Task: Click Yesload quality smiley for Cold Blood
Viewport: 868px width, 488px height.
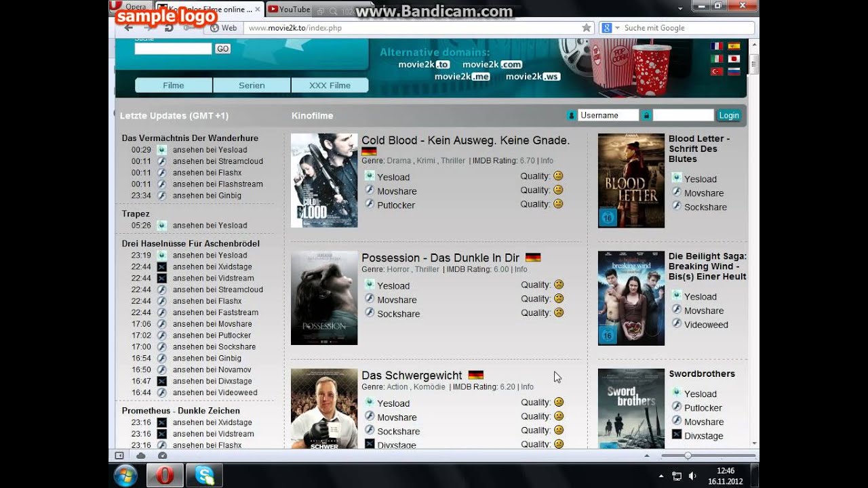Action: 558,176
